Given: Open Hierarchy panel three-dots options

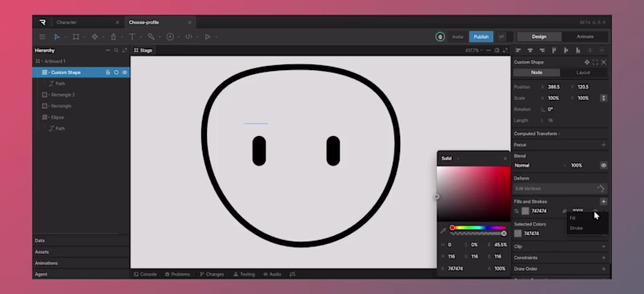Looking at the screenshot, I should click(108, 50).
